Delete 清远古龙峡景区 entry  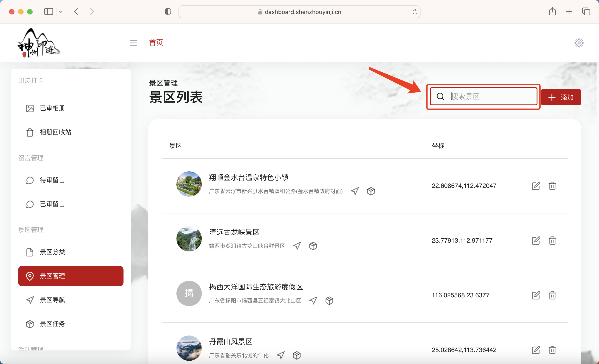(552, 241)
